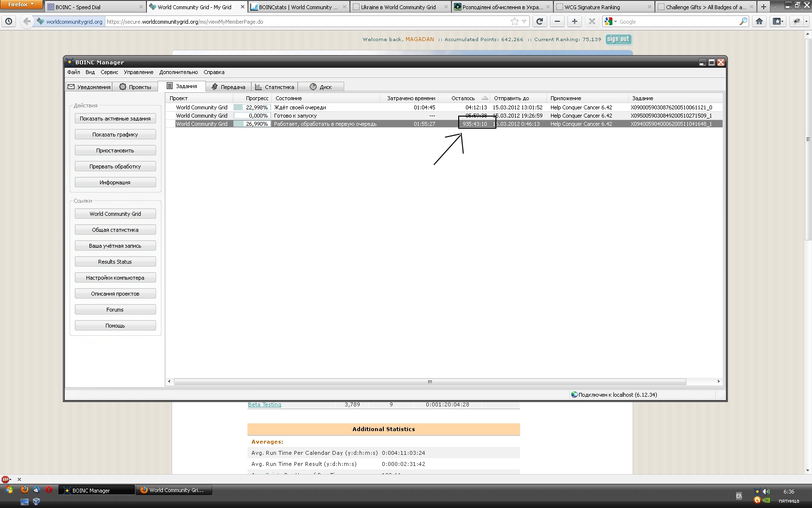Click the reload page icon

tap(540, 21)
